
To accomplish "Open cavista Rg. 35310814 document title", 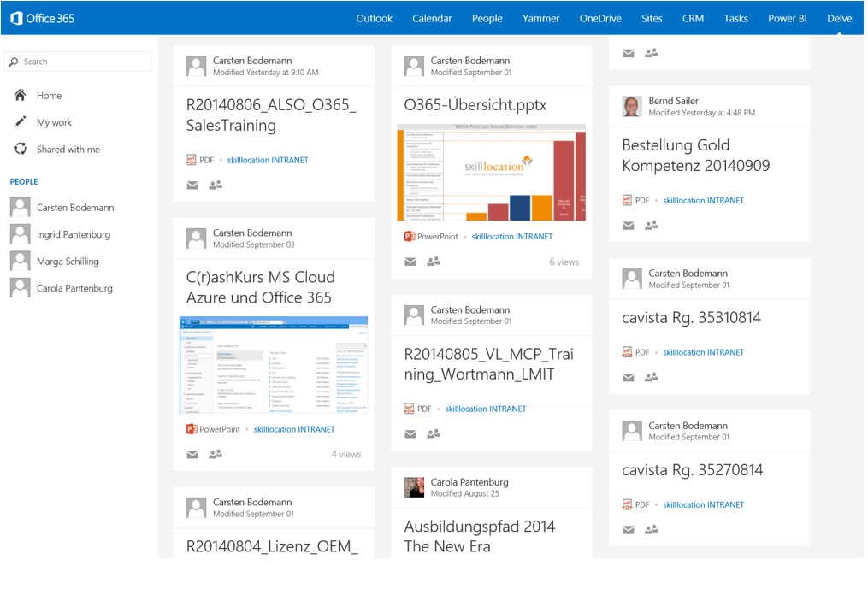I will (692, 318).
